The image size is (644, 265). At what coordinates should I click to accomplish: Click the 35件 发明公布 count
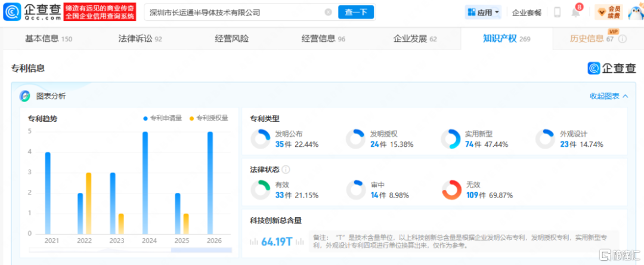pyautogui.click(x=284, y=144)
